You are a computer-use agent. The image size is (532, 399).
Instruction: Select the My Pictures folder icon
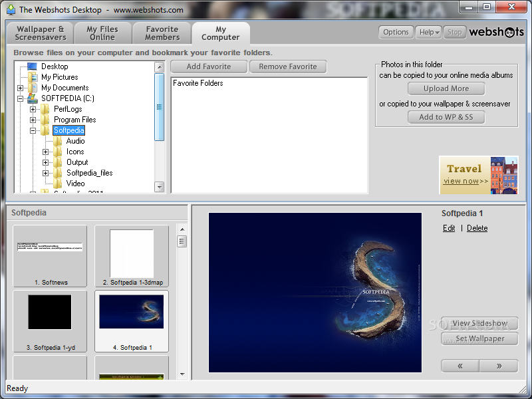tap(33, 77)
